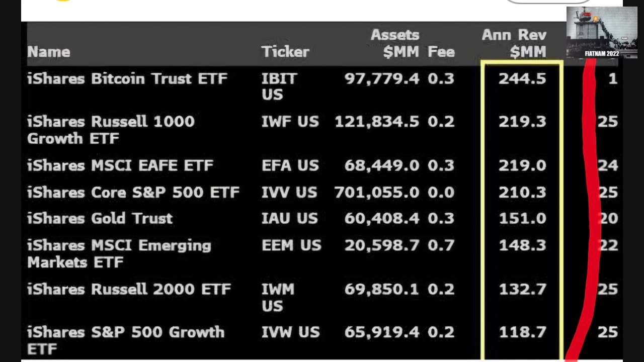The width and height of the screenshot is (644, 362).
Task: Click the FIATNAM 2022 thumbnail image
Action: tap(602, 32)
